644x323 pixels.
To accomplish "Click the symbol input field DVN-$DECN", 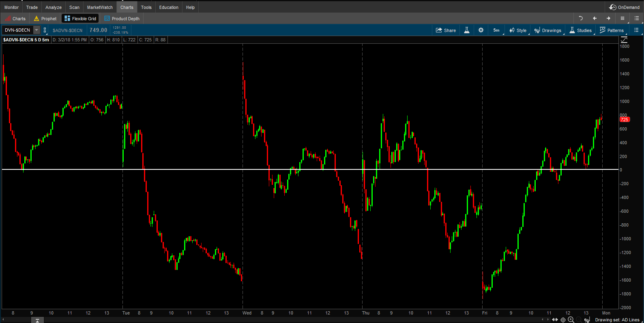I will 17,30.
